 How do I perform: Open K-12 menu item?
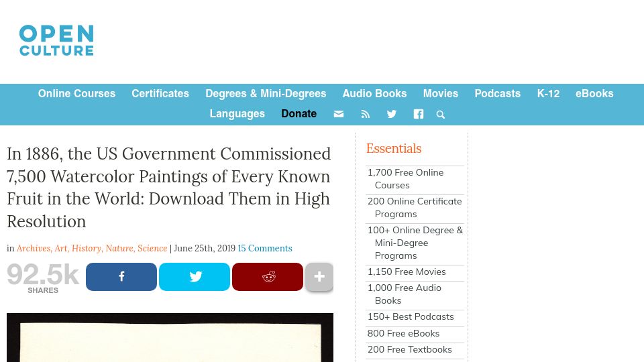click(x=548, y=94)
